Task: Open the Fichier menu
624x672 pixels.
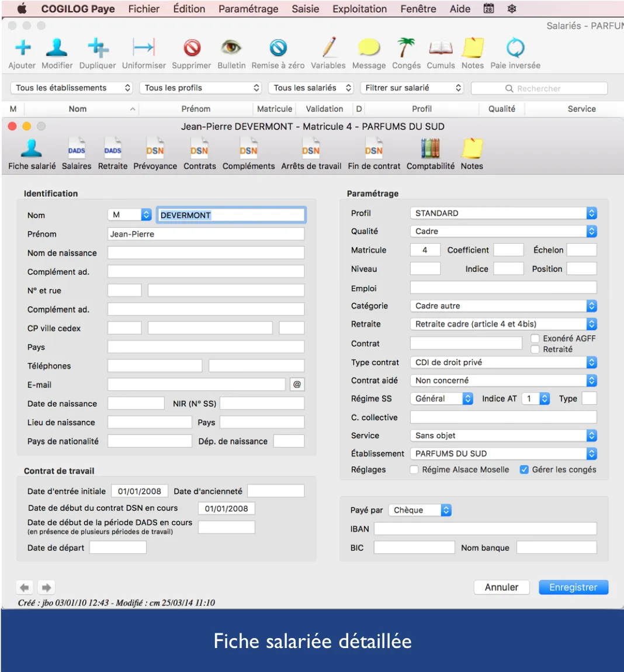Action: point(144,9)
